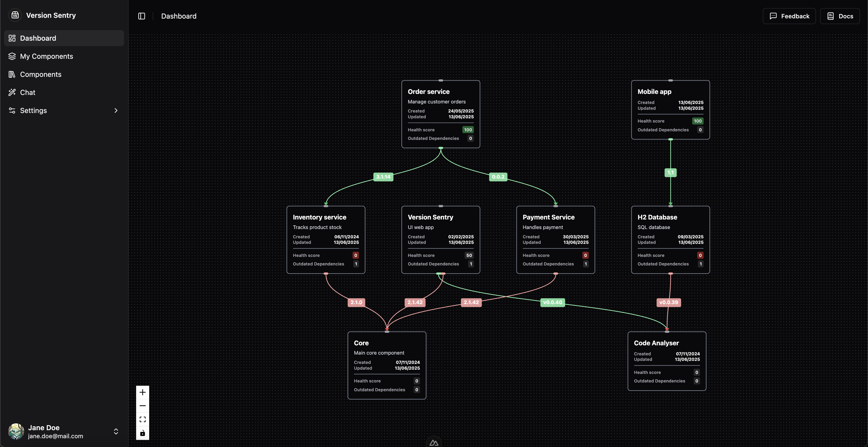Click 'Manage customer orders' description
Screen dimensions: 868x447
pos(436,102)
